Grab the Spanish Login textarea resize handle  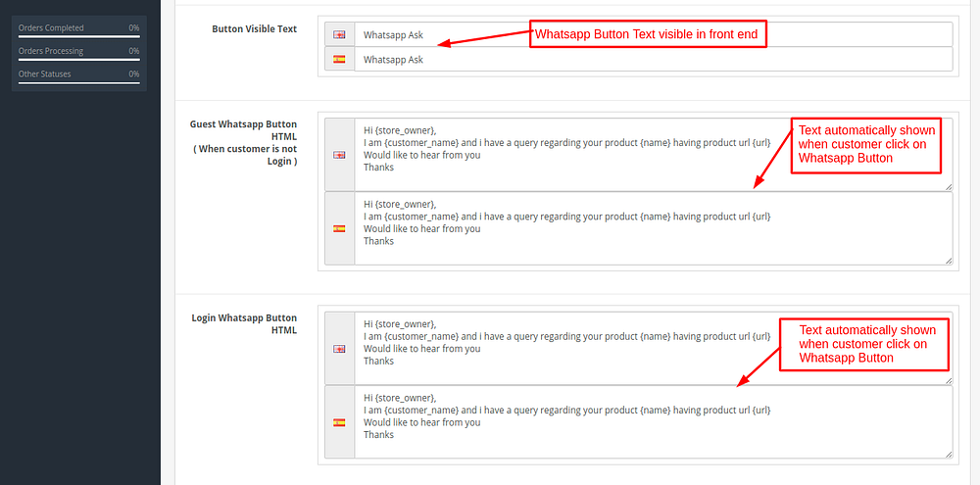tap(949, 455)
